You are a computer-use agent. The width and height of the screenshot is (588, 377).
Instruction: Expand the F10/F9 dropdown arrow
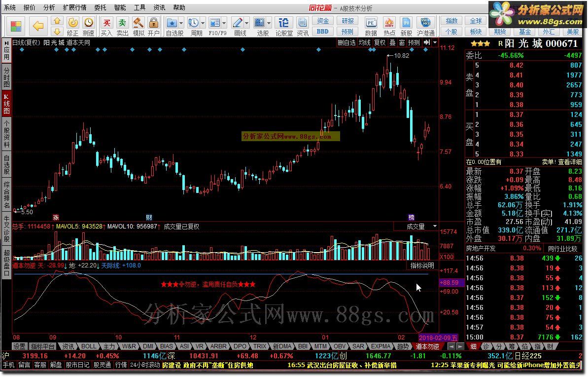[x=224, y=23]
